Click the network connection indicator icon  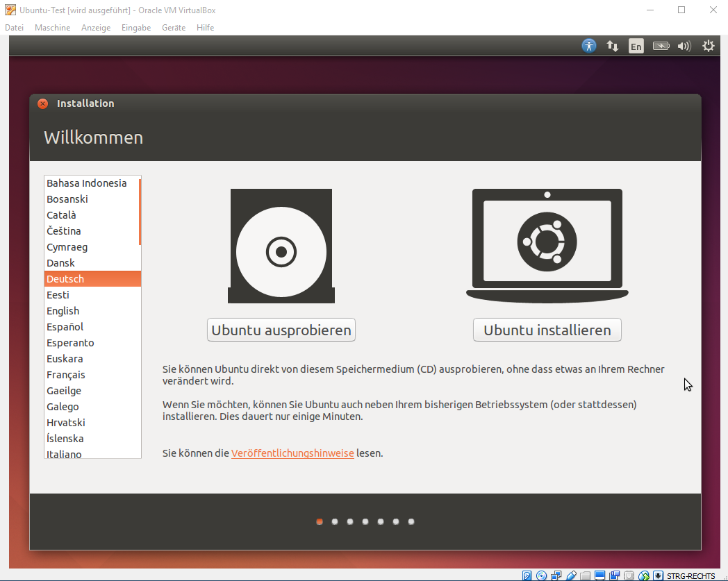click(x=613, y=46)
